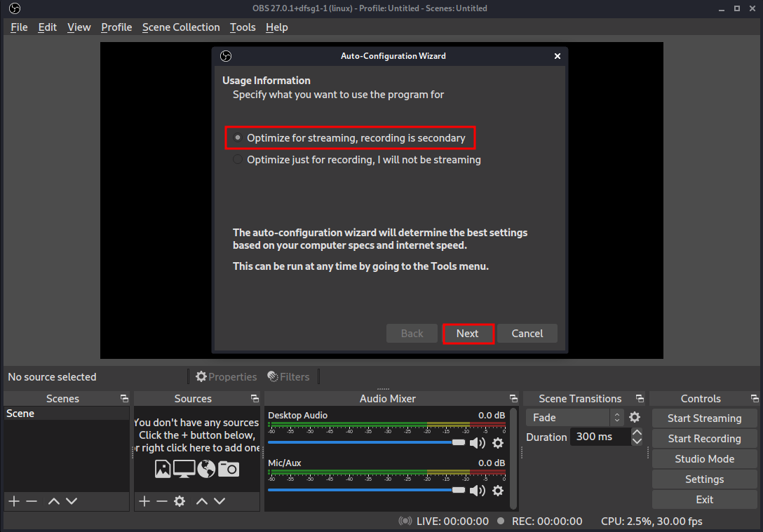This screenshot has width=763, height=532.
Task: Click Next in Auto-Configuration Wizard
Action: click(x=468, y=334)
